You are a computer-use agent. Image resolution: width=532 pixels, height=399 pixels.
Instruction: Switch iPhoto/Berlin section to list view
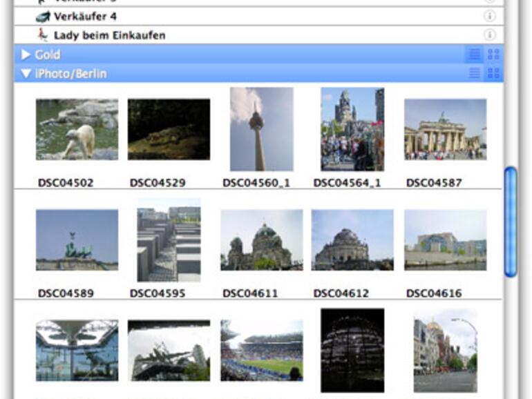pos(475,73)
